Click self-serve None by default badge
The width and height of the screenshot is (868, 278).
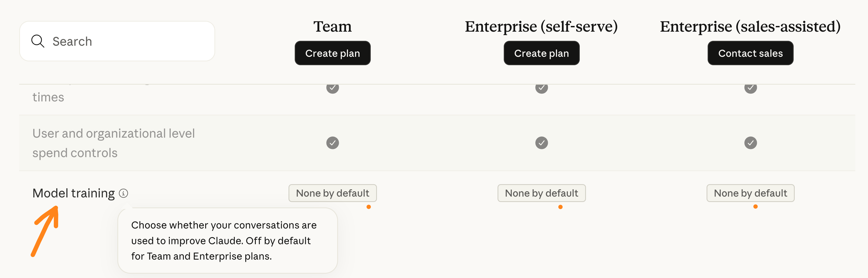coord(541,193)
